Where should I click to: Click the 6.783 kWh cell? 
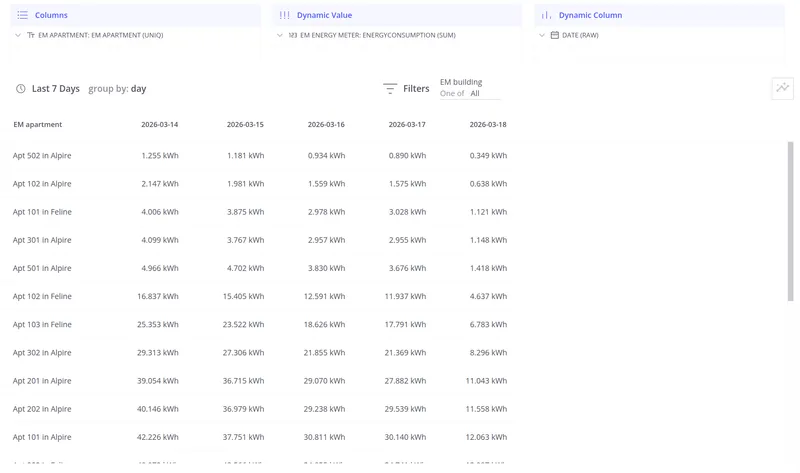[x=488, y=324]
